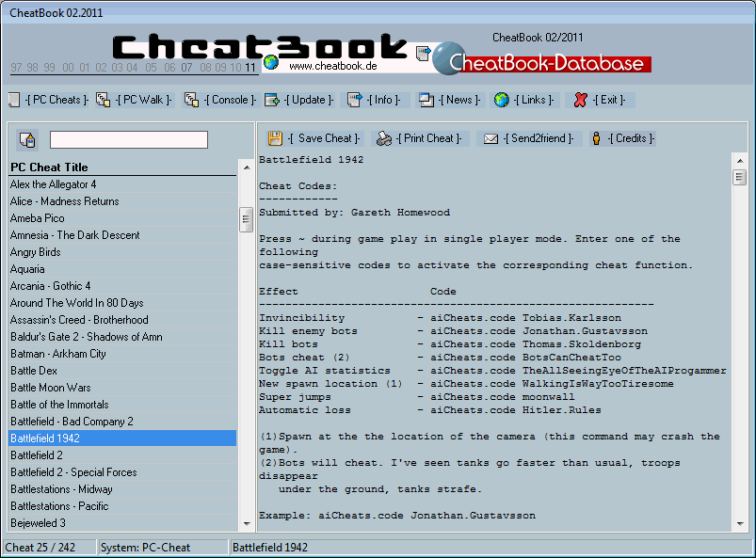This screenshot has height=558, width=756.
Task: Select Bejeweled 3
Action: click(x=123, y=523)
